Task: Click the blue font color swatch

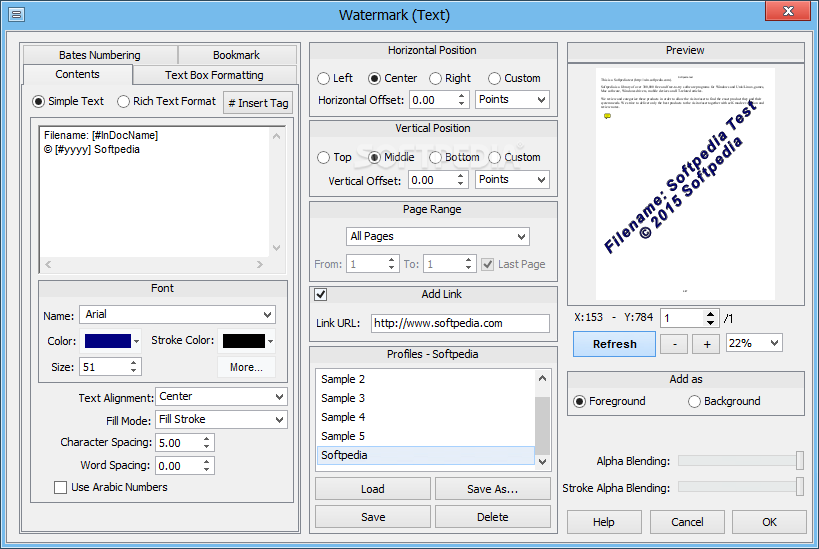Action: (108, 341)
